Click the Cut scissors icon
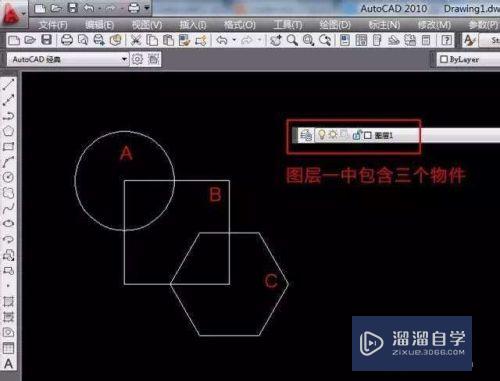 click(136, 40)
